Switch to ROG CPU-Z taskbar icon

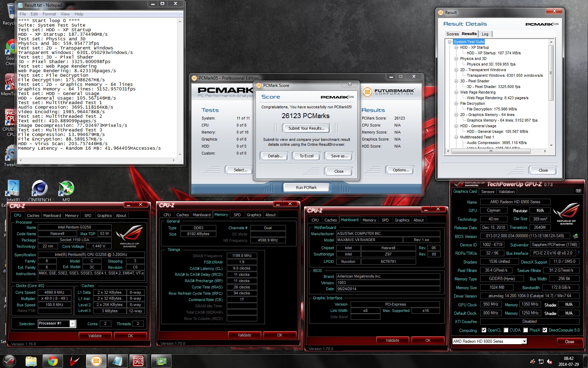coord(138,361)
